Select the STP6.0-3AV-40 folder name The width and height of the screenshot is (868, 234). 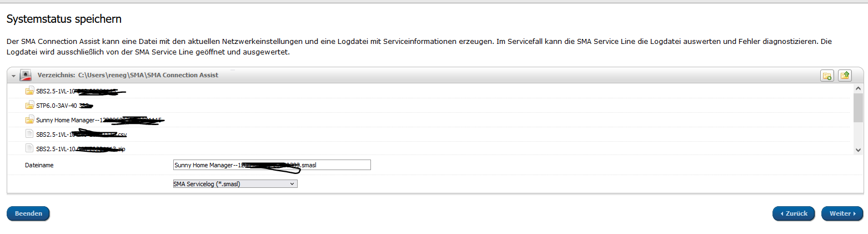pyautogui.click(x=63, y=105)
